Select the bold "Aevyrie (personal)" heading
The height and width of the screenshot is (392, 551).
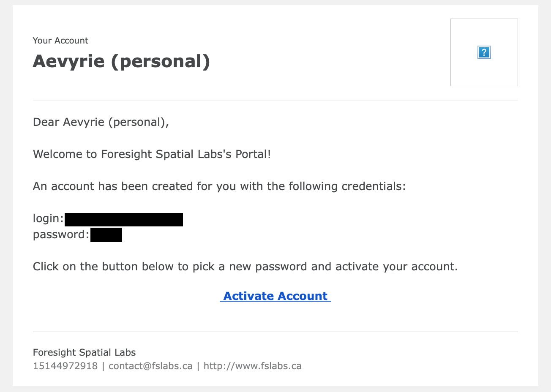(121, 61)
